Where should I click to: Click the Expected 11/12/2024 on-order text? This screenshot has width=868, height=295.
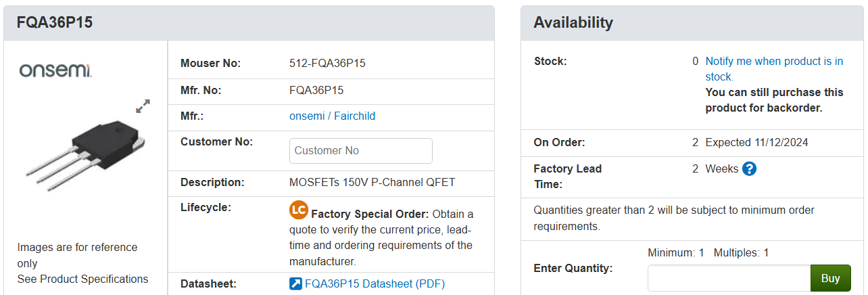[756, 143]
